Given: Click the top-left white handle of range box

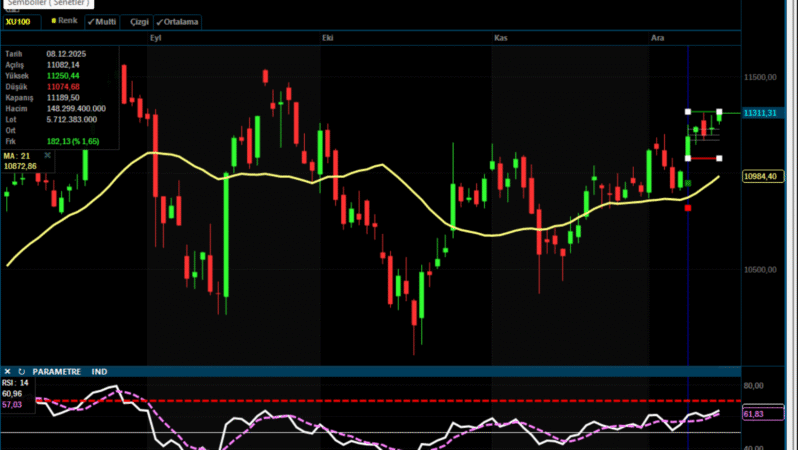Looking at the screenshot, I should pyautogui.click(x=688, y=111).
